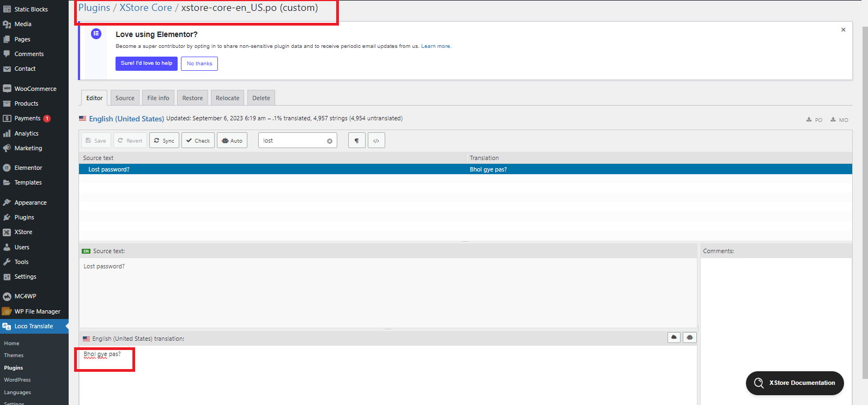This screenshot has height=405, width=868.
Task: Clear the 'lost' search filter
Action: point(330,141)
